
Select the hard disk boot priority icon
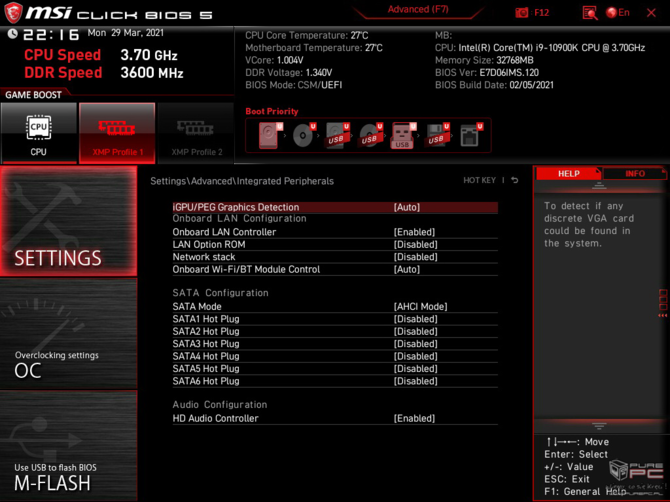pyautogui.click(x=268, y=135)
